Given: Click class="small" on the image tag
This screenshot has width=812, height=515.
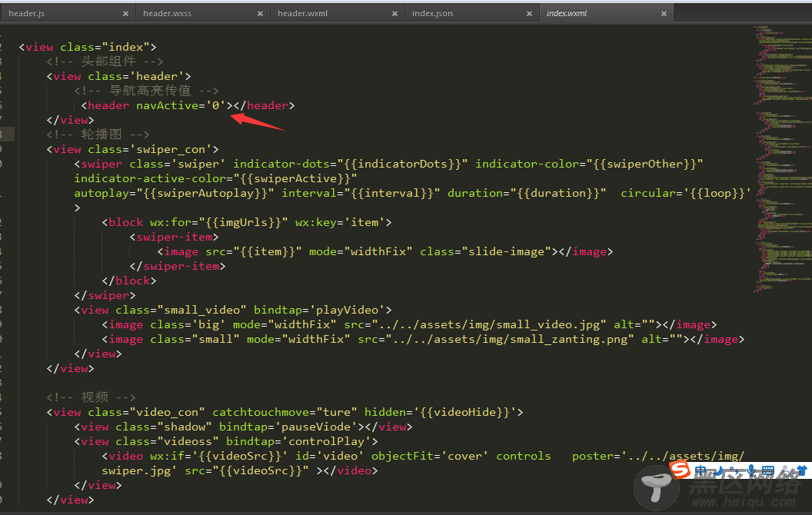Looking at the screenshot, I should coord(195,340).
